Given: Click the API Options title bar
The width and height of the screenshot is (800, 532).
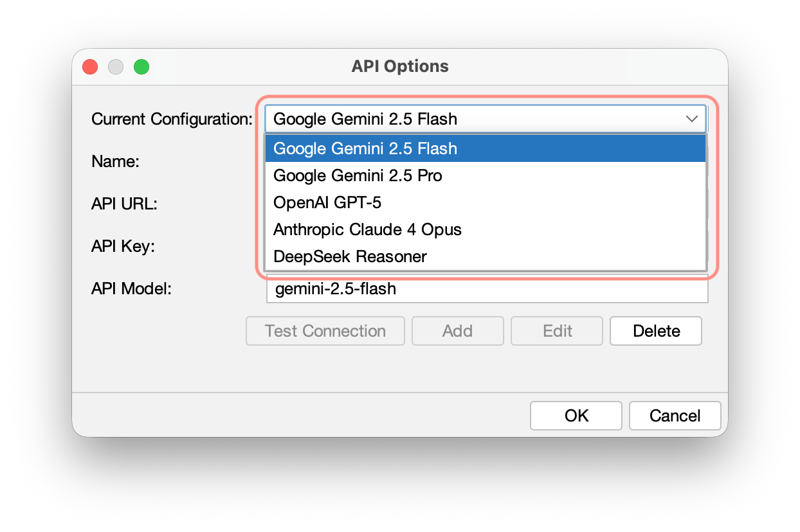Looking at the screenshot, I should (399, 66).
